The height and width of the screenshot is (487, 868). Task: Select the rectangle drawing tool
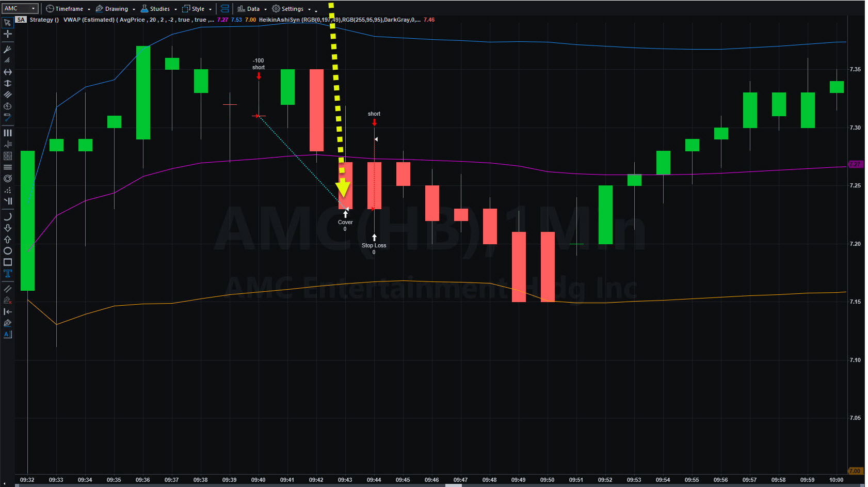click(7, 262)
